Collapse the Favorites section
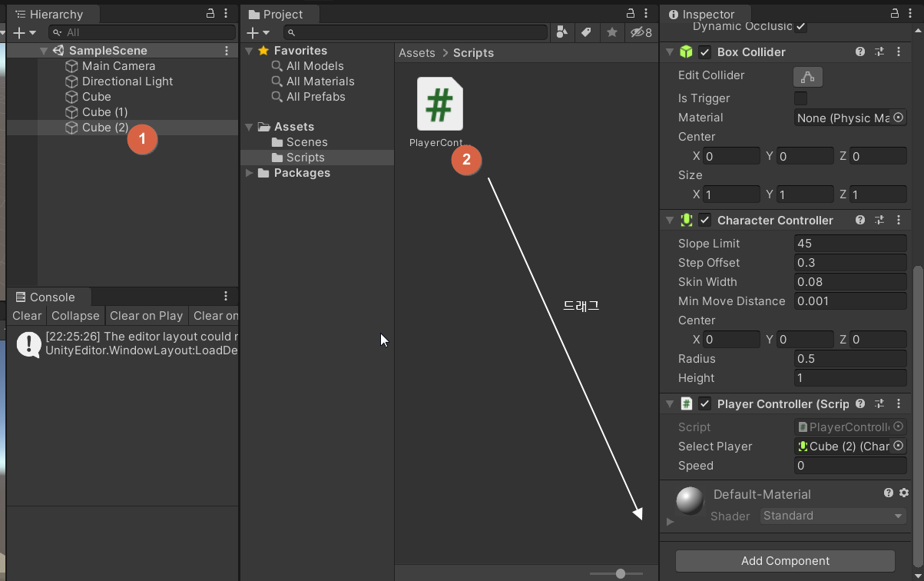This screenshot has height=581, width=924. coord(249,51)
